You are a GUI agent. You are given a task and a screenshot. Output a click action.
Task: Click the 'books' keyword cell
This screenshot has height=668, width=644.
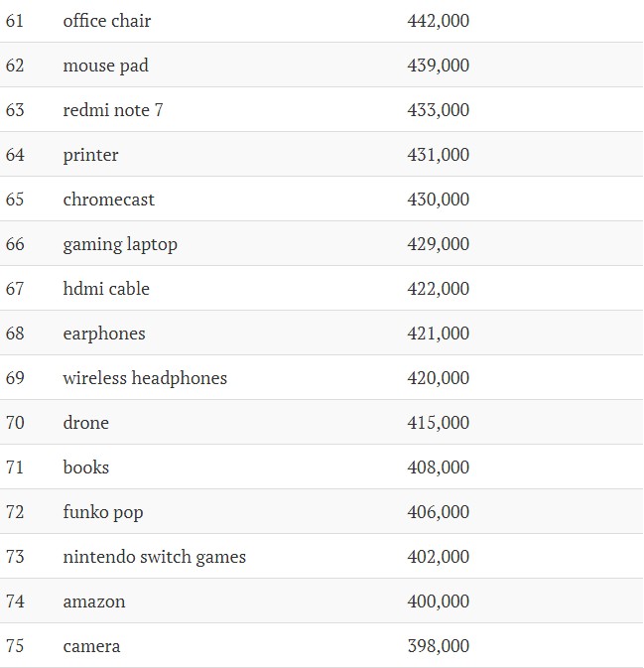86,468
